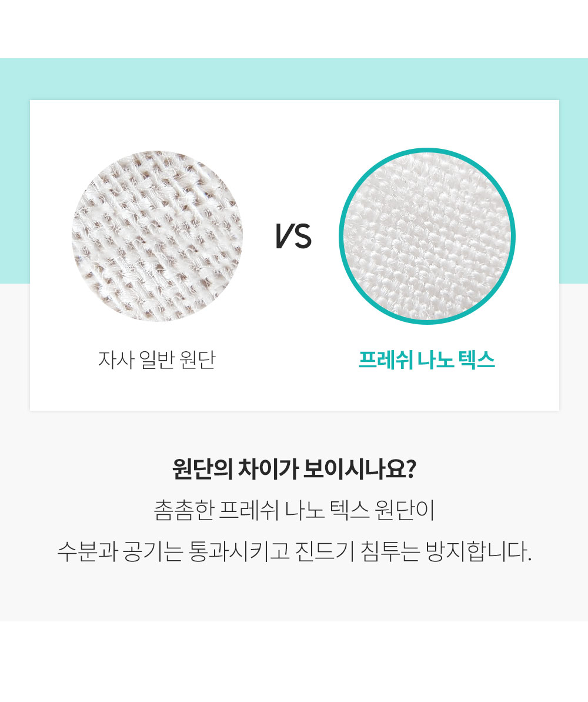Click the word 진드기 in the description
Viewport: 588px width, 702px height.
click(325, 551)
